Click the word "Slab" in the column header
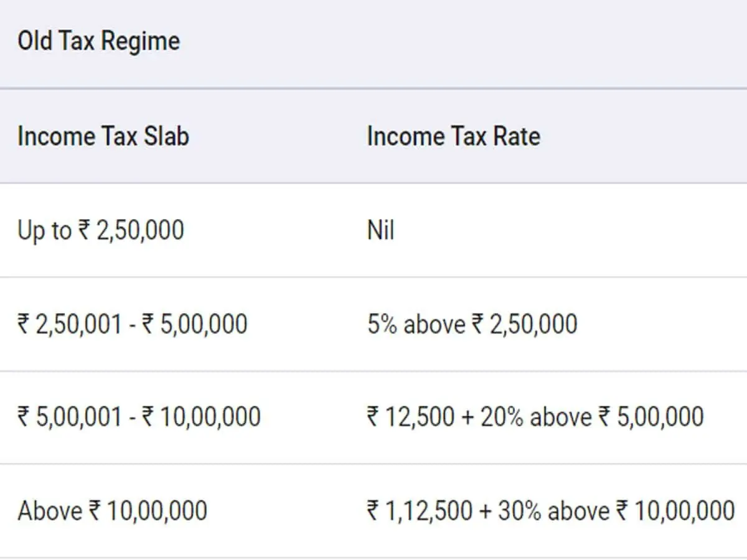 tap(166, 136)
